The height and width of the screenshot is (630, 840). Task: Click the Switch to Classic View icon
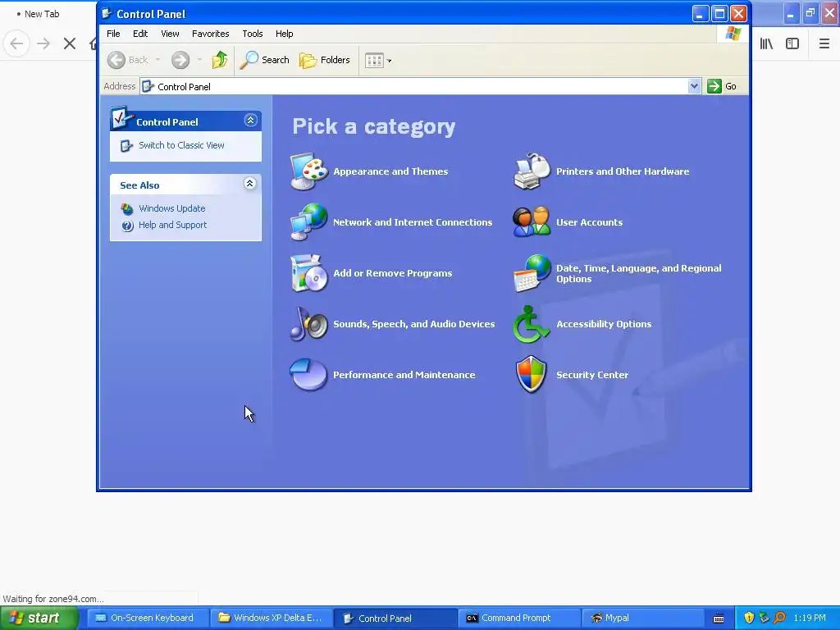[126, 146]
